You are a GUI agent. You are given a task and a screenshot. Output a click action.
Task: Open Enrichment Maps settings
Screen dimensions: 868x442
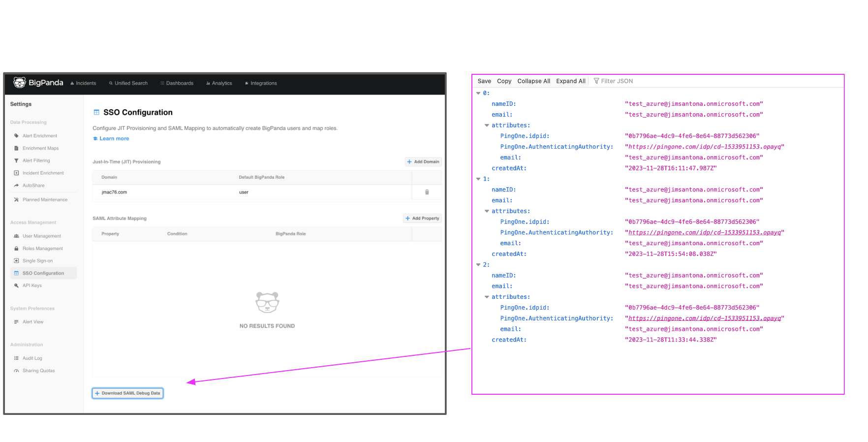[x=40, y=148]
